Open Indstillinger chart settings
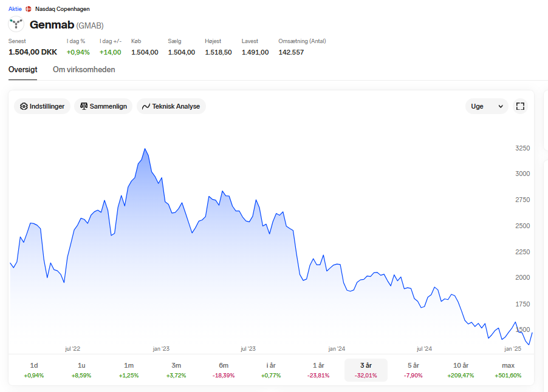Viewport: 548px width, 392px height. [x=43, y=106]
